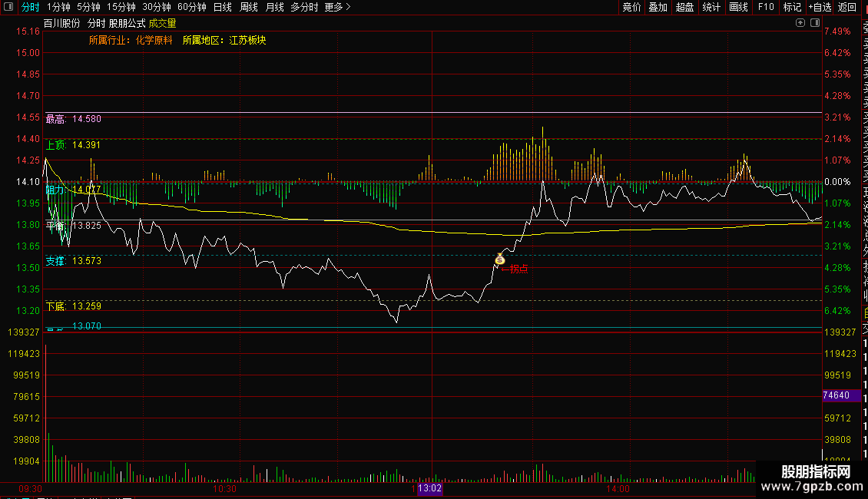
Task: Click the 上顶: 14.391 level label
Action: pyautogui.click(x=73, y=145)
